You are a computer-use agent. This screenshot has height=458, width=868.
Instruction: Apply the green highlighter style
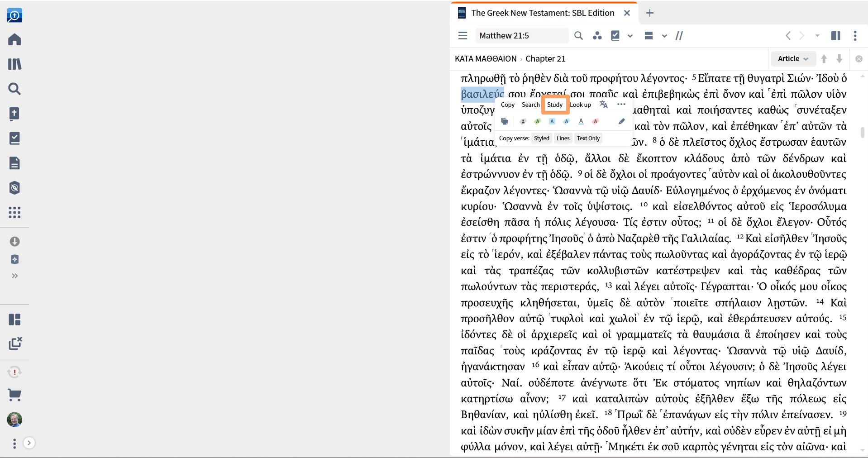click(537, 121)
